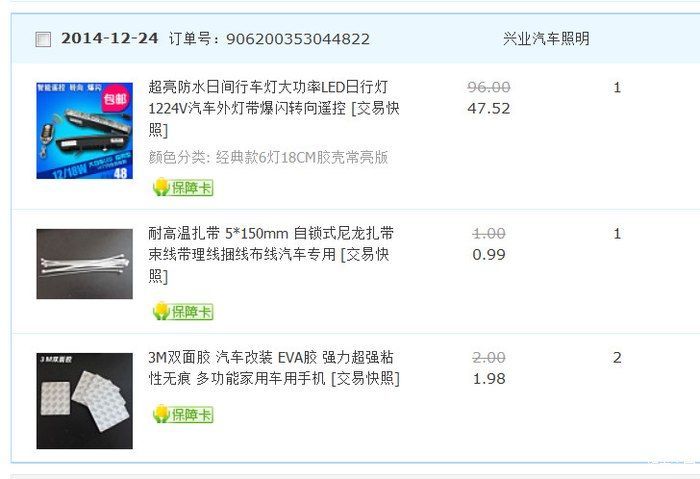
Task: Click the 保障卡 badge under cable ties item
Action: [183, 311]
